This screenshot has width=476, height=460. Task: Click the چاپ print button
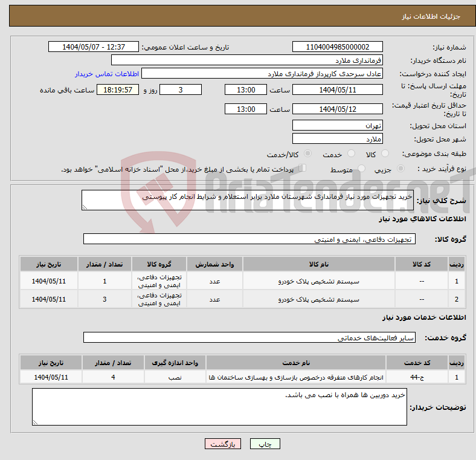click(x=265, y=444)
